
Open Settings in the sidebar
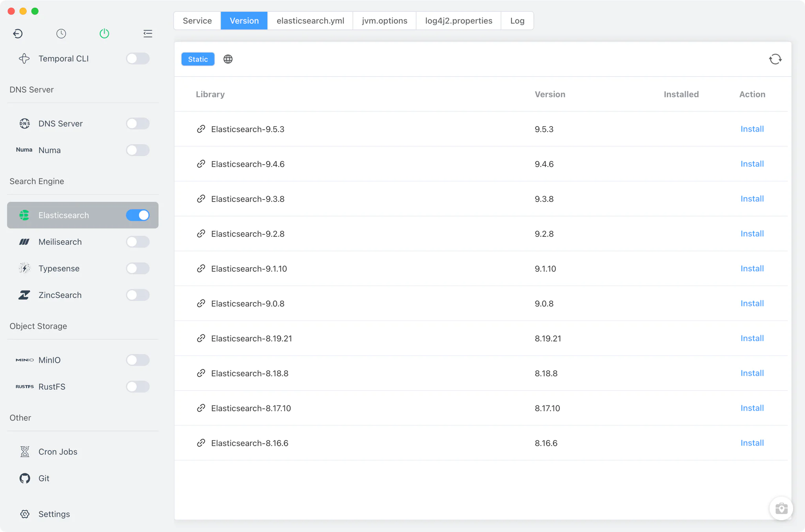click(83, 514)
